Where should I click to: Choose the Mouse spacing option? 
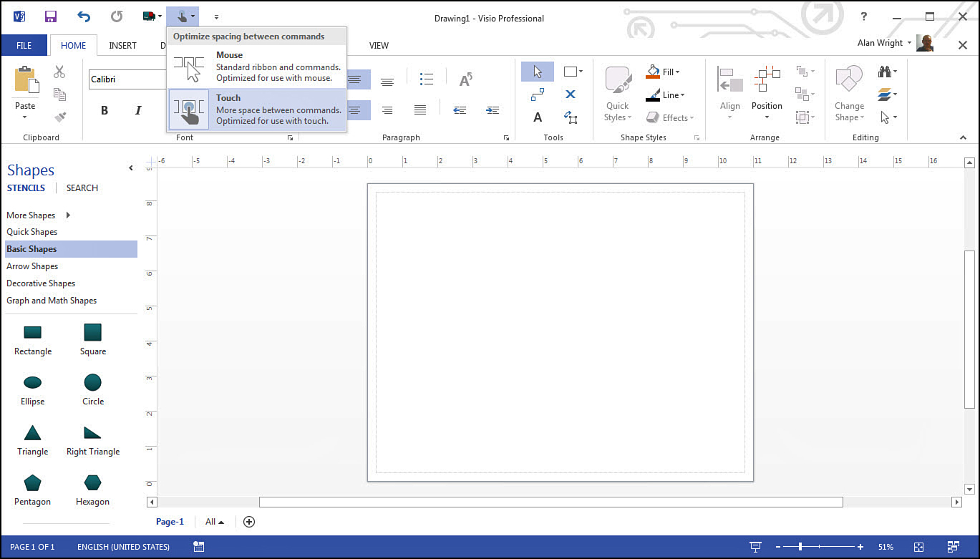257,67
